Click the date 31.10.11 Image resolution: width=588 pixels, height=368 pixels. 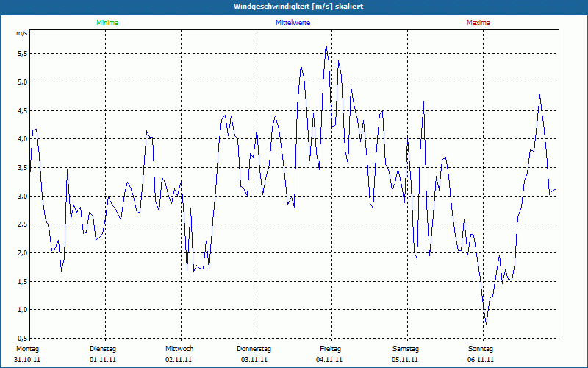point(27,360)
